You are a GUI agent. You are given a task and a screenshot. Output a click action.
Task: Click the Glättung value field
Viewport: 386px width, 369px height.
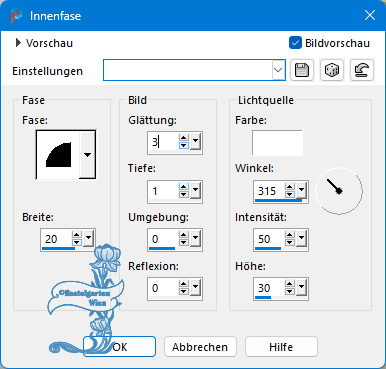tap(163, 142)
